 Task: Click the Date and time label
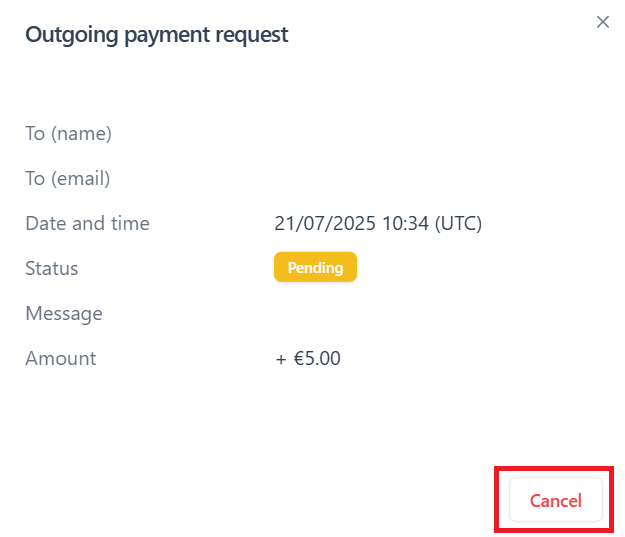point(87,223)
